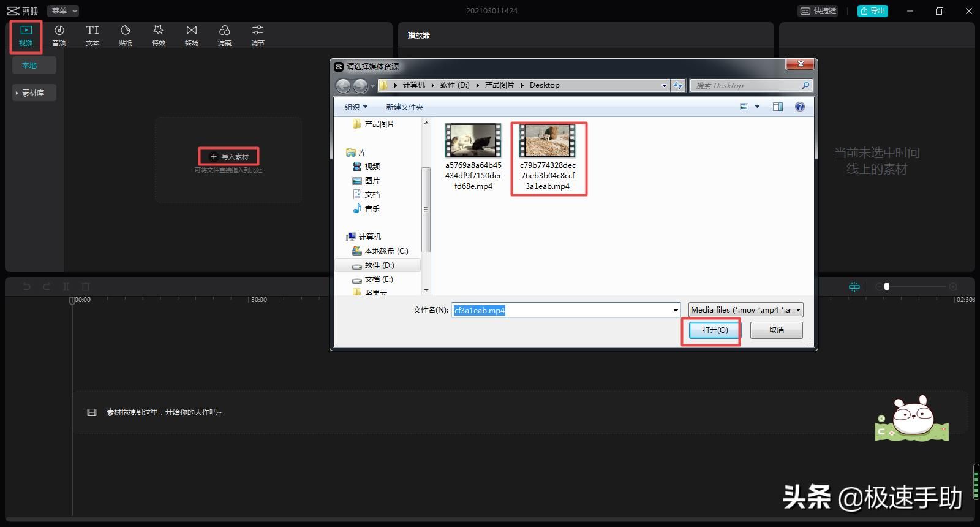980x527 pixels.
Task: Click the help question mark icon
Action: click(799, 107)
